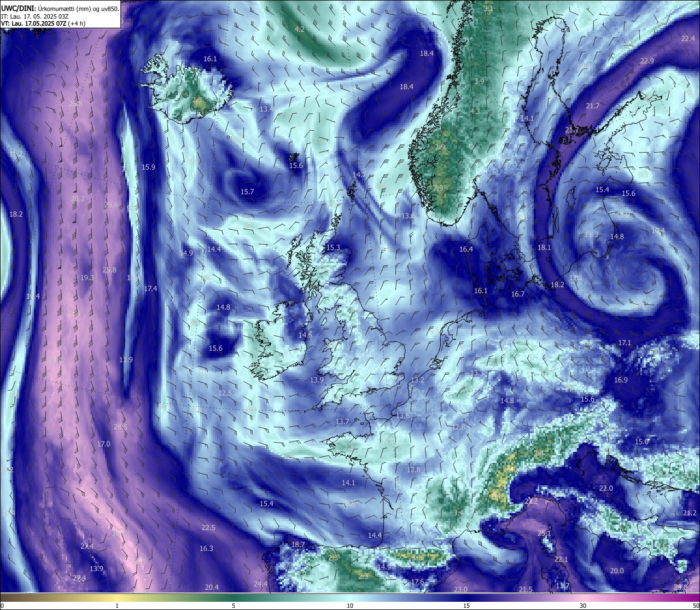Click the map value '18.7'

(298, 544)
